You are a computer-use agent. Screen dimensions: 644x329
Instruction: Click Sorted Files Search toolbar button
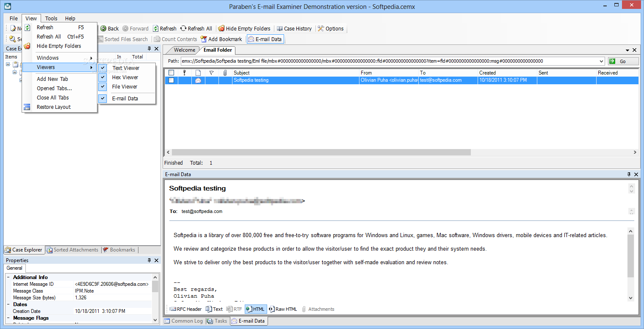point(122,39)
